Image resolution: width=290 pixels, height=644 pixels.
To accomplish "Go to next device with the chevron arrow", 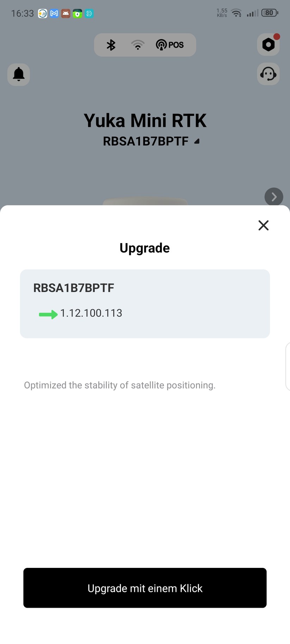I will click(274, 197).
